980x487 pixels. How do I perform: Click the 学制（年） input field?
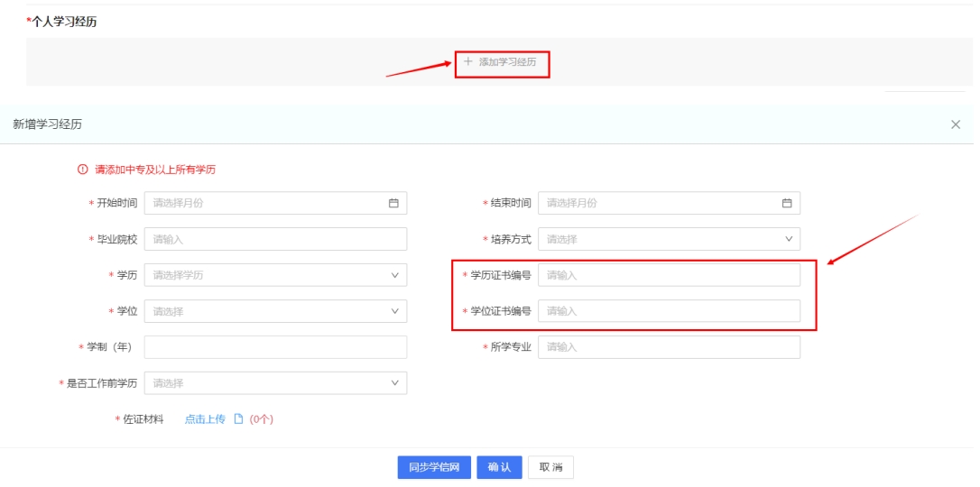pyautogui.click(x=275, y=347)
